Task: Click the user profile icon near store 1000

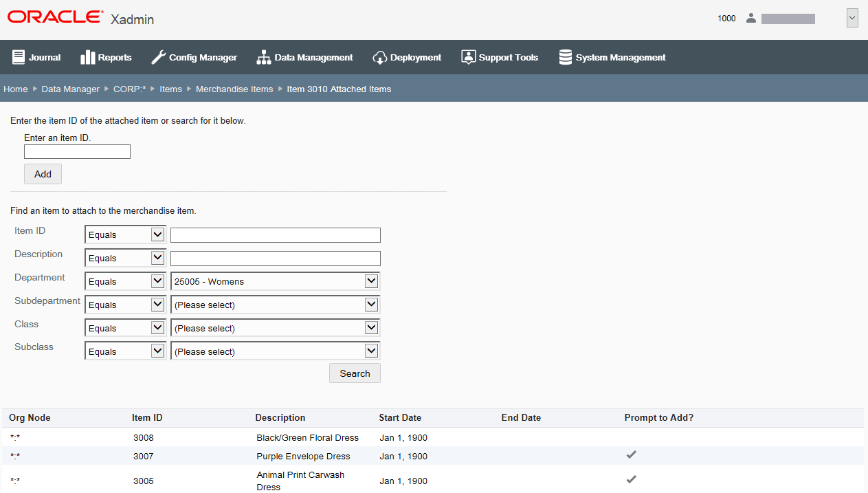Action: click(x=751, y=17)
